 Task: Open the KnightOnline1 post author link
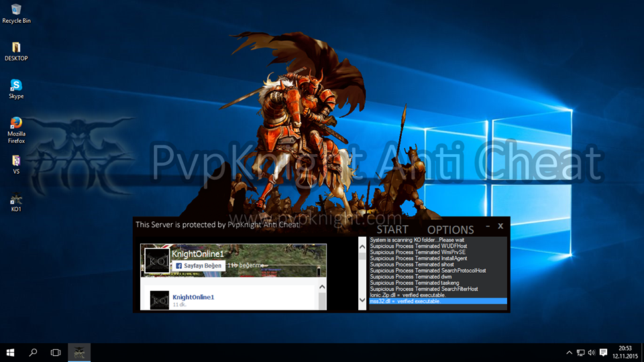(194, 297)
